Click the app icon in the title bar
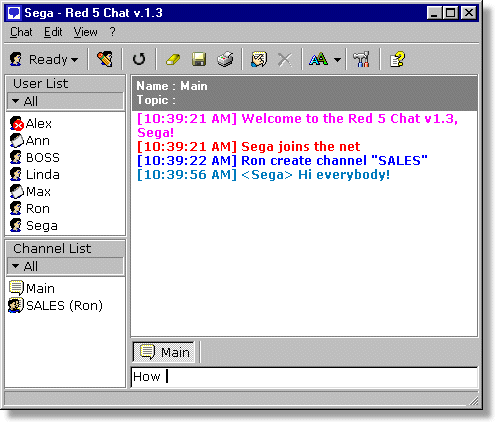 pyautogui.click(x=15, y=13)
